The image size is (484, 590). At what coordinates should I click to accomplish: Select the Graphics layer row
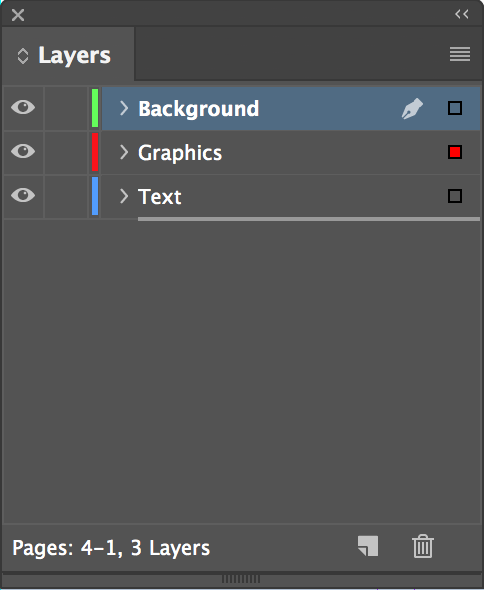tap(291, 152)
